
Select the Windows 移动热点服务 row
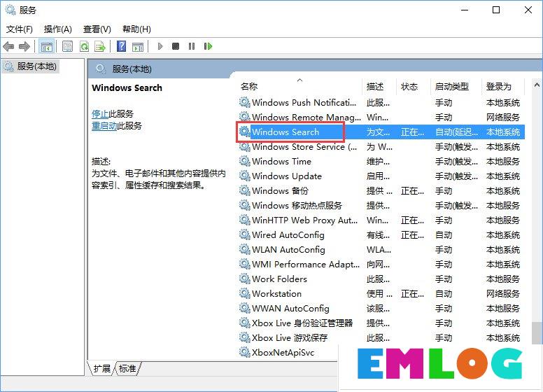[x=381, y=205]
